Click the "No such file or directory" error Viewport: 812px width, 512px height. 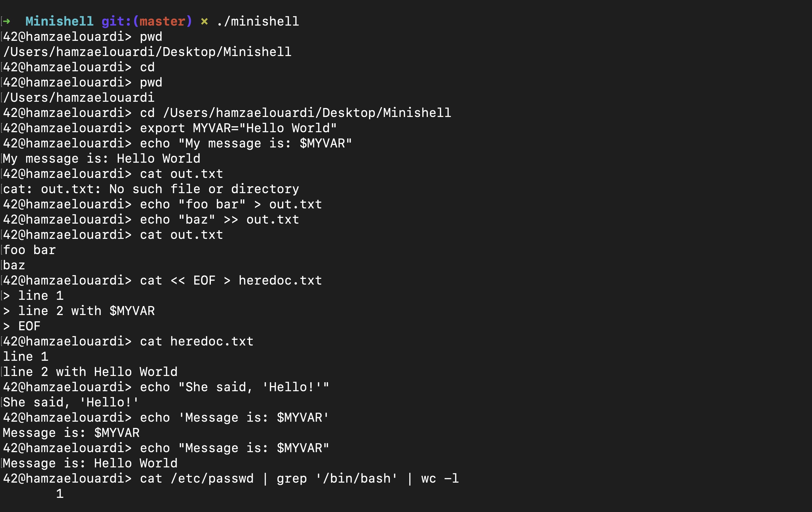204,189
